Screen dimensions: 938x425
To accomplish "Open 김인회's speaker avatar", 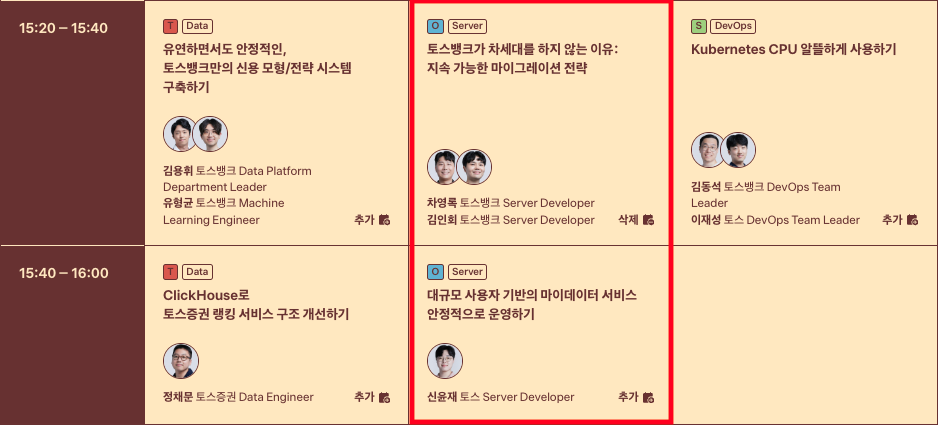I will pos(474,167).
